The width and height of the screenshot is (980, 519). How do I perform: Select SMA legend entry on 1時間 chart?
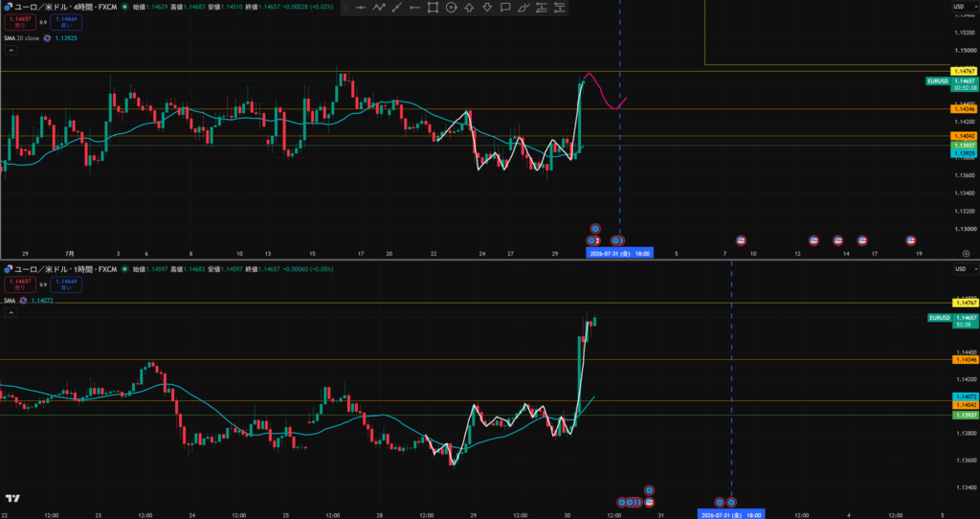[10, 301]
